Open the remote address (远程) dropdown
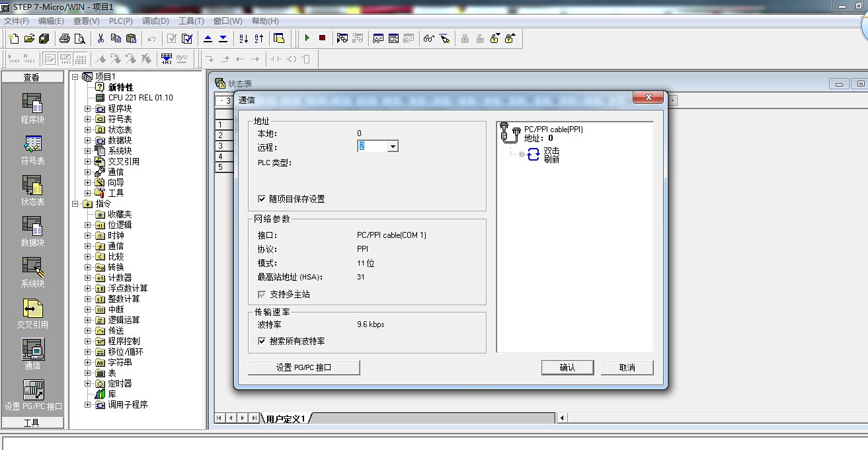Screen dimensions: 868x450 [x=393, y=147]
